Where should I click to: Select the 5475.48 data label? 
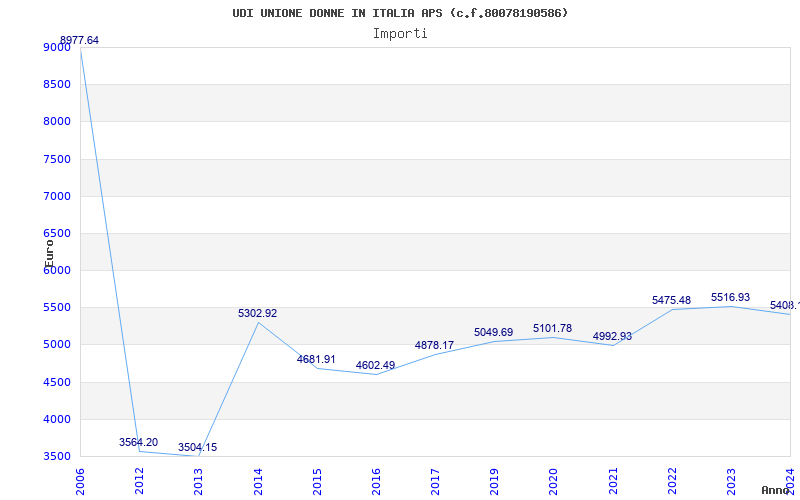point(671,301)
